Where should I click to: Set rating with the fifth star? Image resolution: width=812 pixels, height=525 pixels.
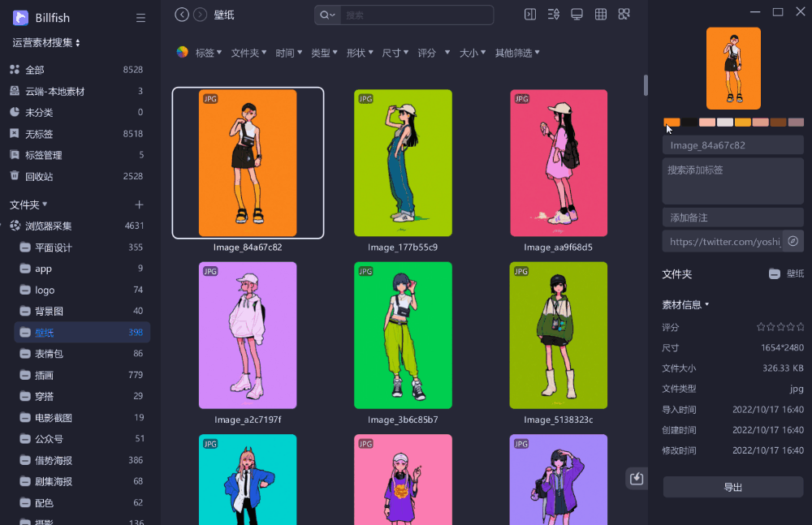pos(801,327)
